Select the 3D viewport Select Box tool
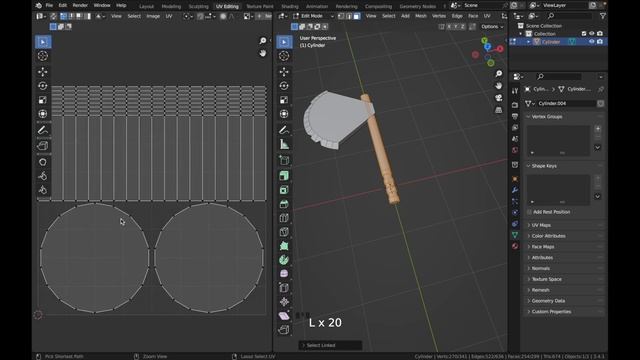 [x=284, y=42]
